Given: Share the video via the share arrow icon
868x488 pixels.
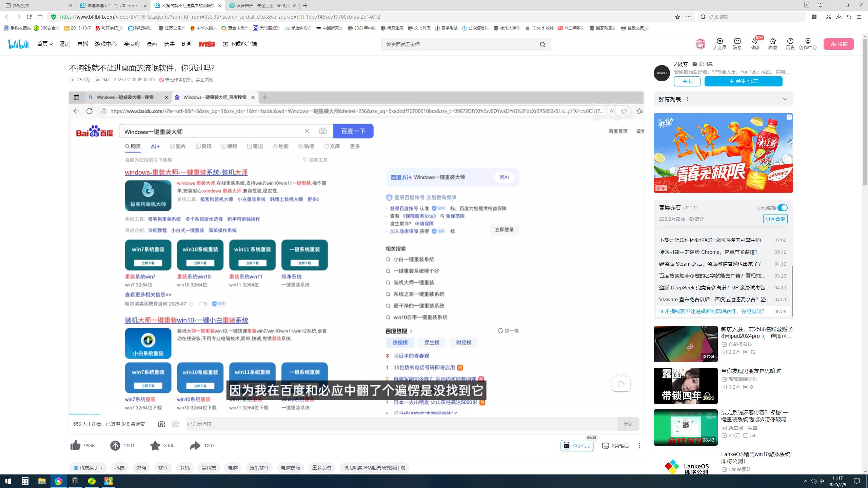Looking at the screenshot, I should coord(195,446).
